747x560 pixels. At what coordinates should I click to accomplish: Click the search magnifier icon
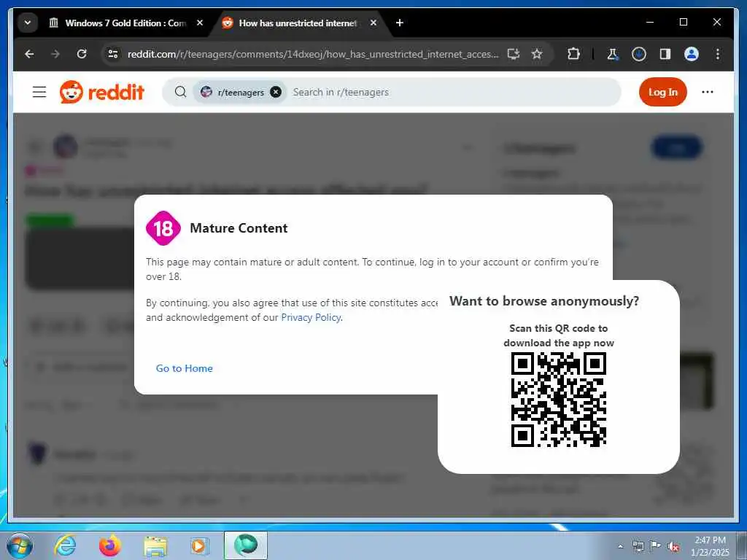(180, 92)
